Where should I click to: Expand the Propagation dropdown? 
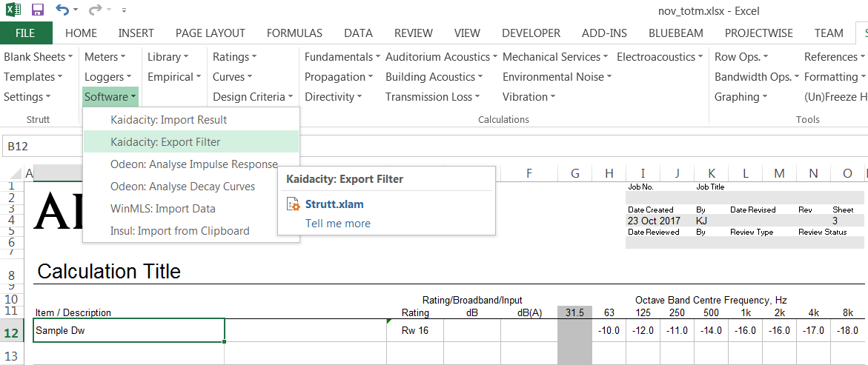339,77
